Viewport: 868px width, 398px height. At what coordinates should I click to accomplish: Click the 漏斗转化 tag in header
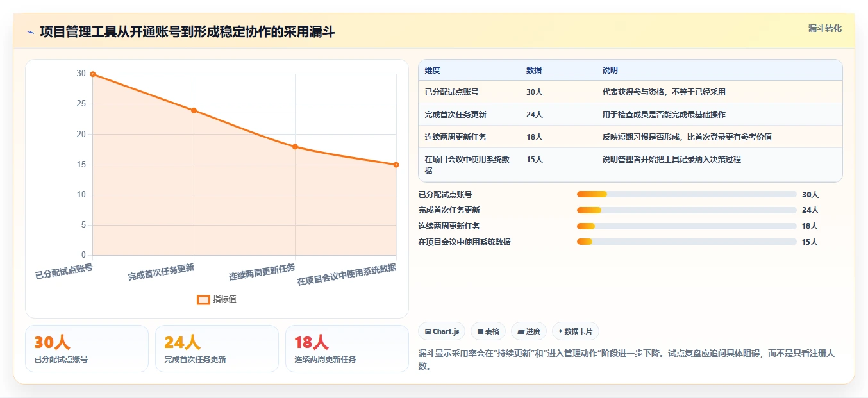824,28
